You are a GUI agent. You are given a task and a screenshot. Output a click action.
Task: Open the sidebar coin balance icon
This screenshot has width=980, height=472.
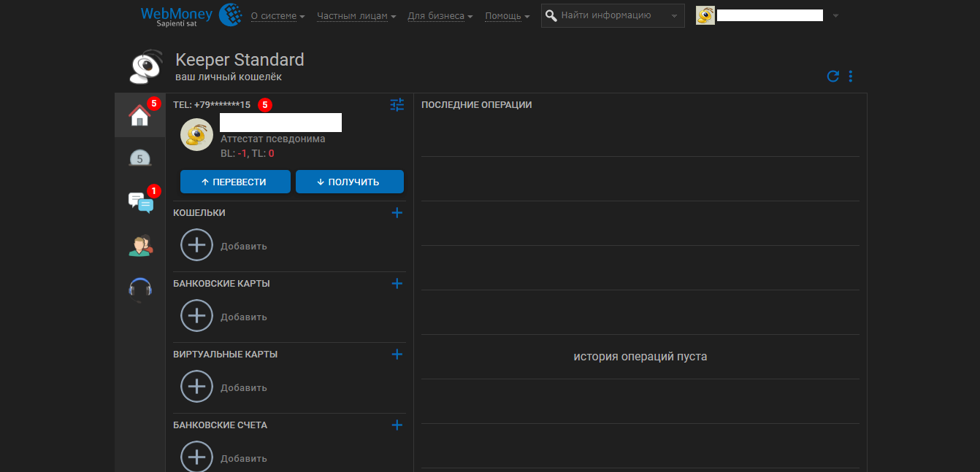click(139, 158)
